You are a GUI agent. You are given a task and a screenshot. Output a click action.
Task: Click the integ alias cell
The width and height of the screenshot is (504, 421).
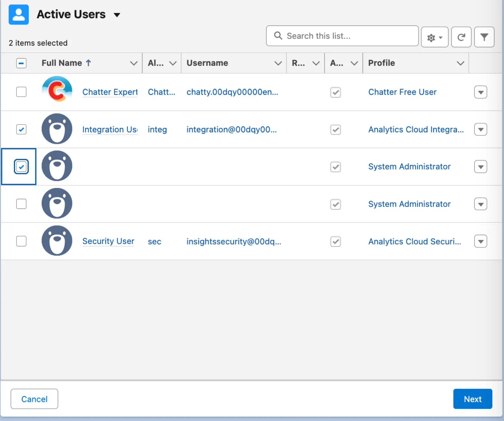click(x=157, y=130)
